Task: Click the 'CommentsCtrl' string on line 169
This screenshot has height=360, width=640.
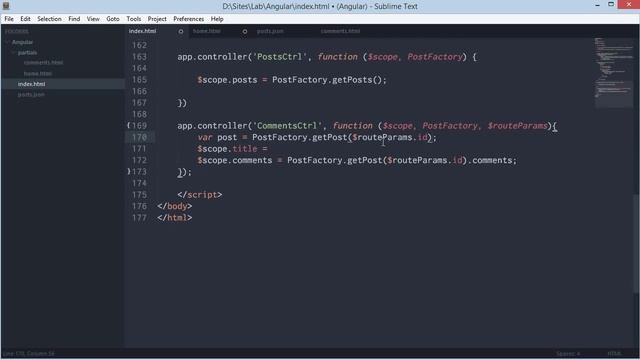Action: coord(287,126)
